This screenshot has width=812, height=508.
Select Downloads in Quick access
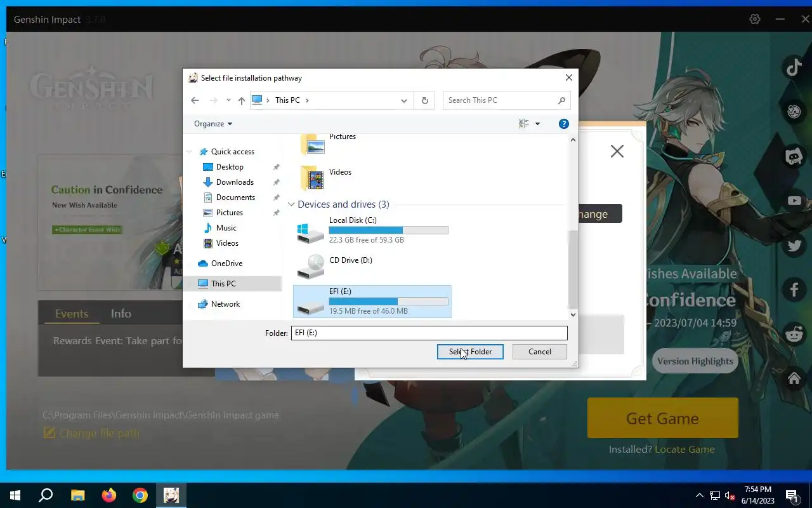[x=235, y=182]
